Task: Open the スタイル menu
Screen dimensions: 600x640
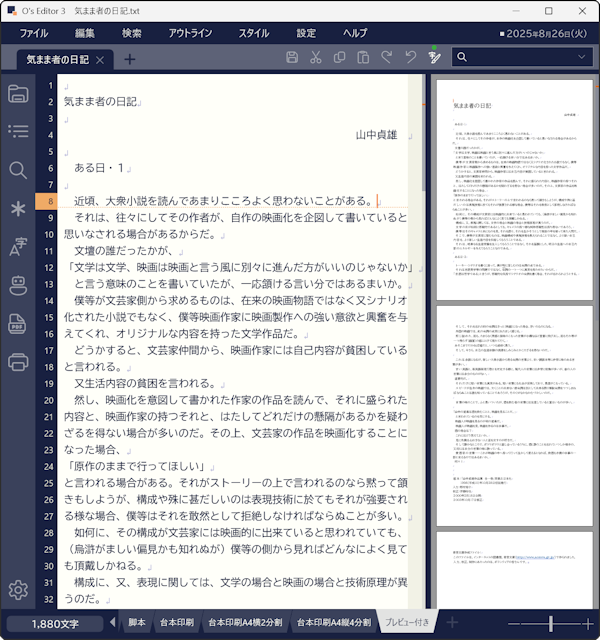Action: [x=253, y=33]
